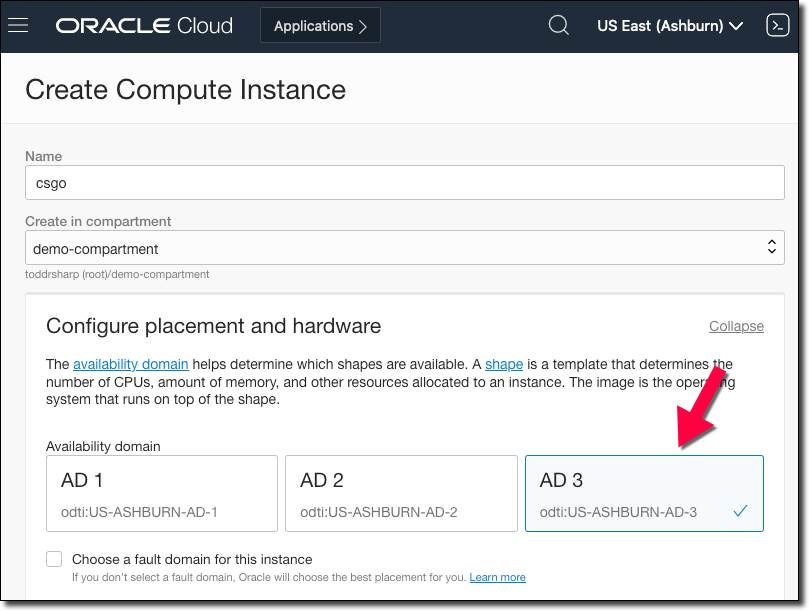Collapse the placement and hardware section
The height and width of the screenshot is (611, 809).
coord(736,326)
